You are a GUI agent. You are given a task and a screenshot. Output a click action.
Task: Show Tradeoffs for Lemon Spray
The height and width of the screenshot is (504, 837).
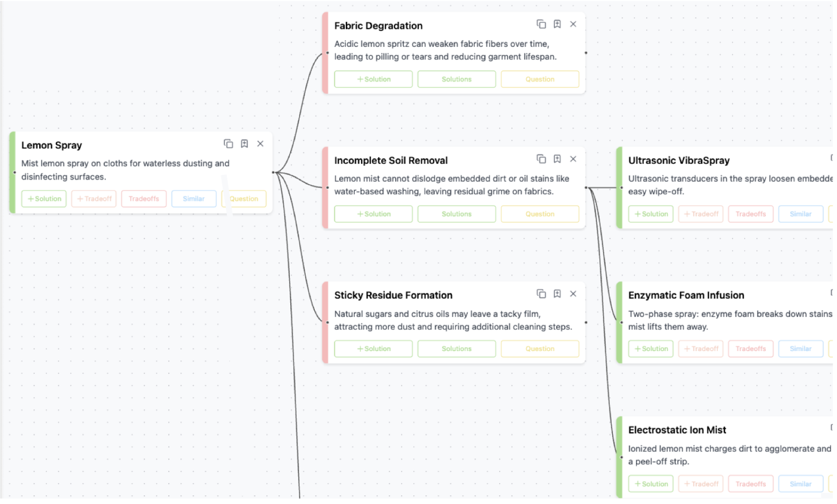[143, 199]
